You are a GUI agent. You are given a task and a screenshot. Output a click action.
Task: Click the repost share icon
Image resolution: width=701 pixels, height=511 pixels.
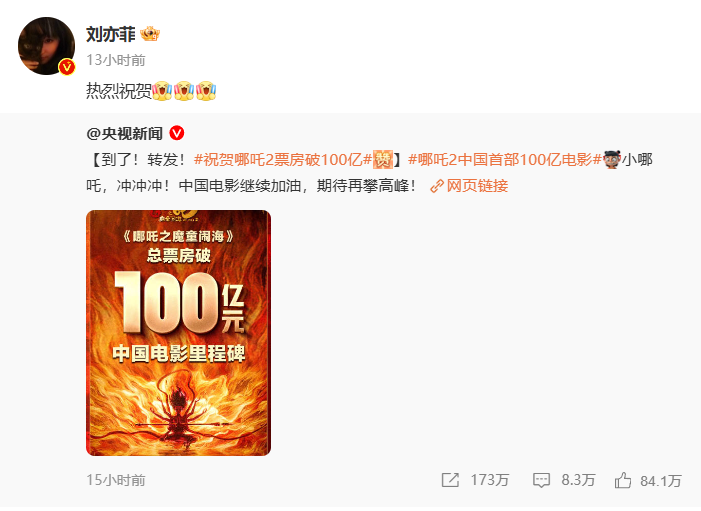coord(450,480)
